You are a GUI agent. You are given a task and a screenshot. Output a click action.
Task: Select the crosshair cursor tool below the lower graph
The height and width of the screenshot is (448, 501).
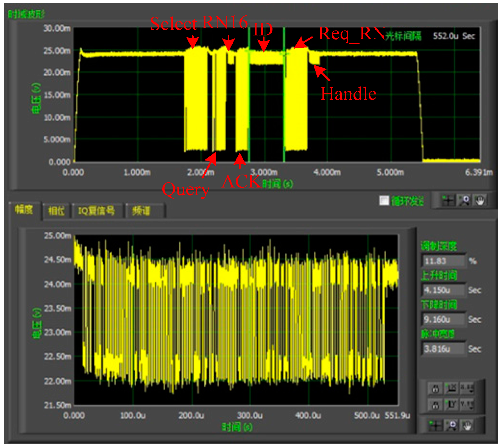click(x=435, y=425)
